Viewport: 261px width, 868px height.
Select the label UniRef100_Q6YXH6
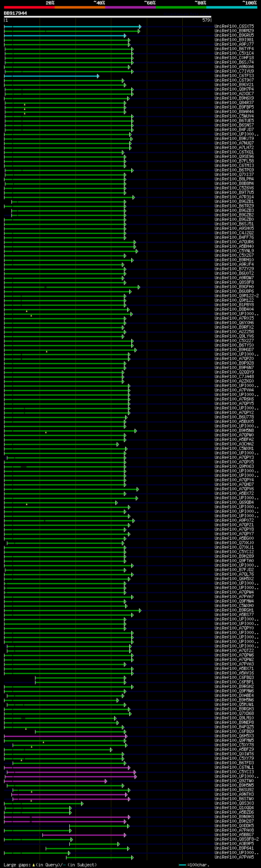coord(234,323)
